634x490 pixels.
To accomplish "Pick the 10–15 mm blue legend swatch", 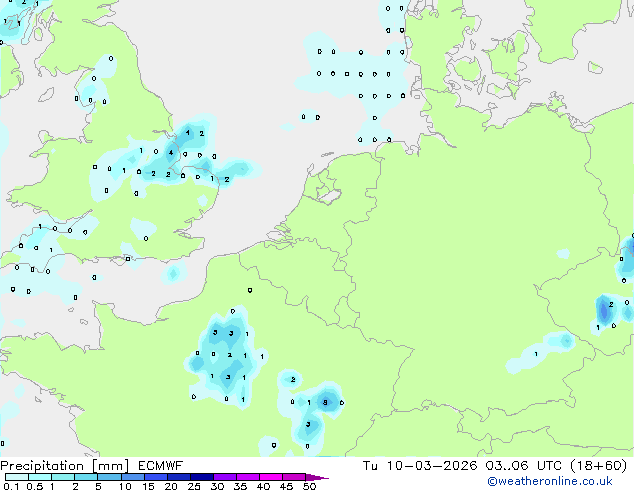I will tap(133, 477).
